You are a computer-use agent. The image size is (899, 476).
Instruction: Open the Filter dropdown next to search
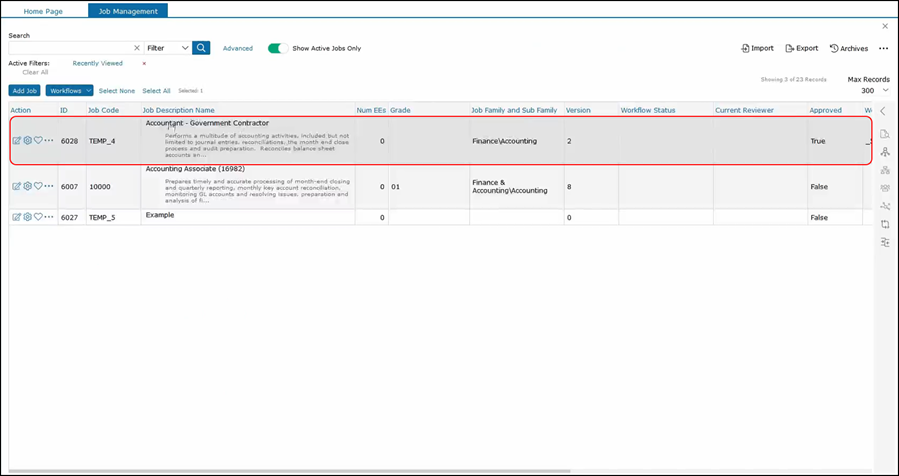[168, 48]
